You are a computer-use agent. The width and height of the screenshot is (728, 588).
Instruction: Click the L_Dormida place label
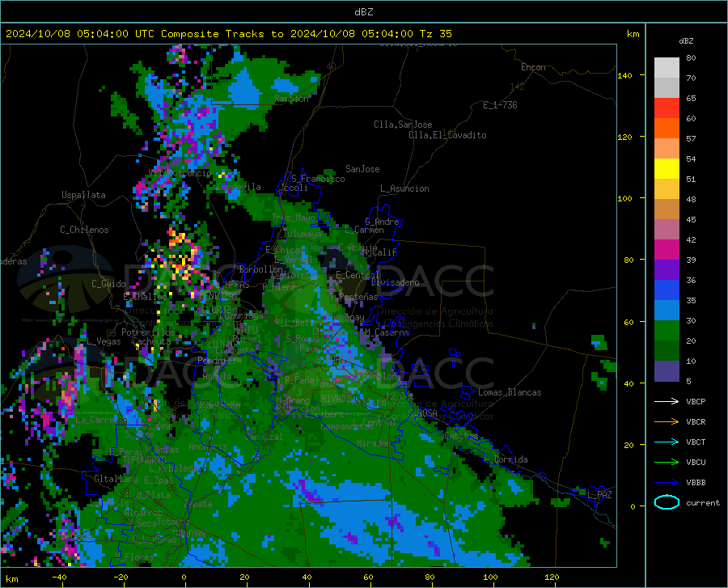pyautogui.click(x=506, y=459)
